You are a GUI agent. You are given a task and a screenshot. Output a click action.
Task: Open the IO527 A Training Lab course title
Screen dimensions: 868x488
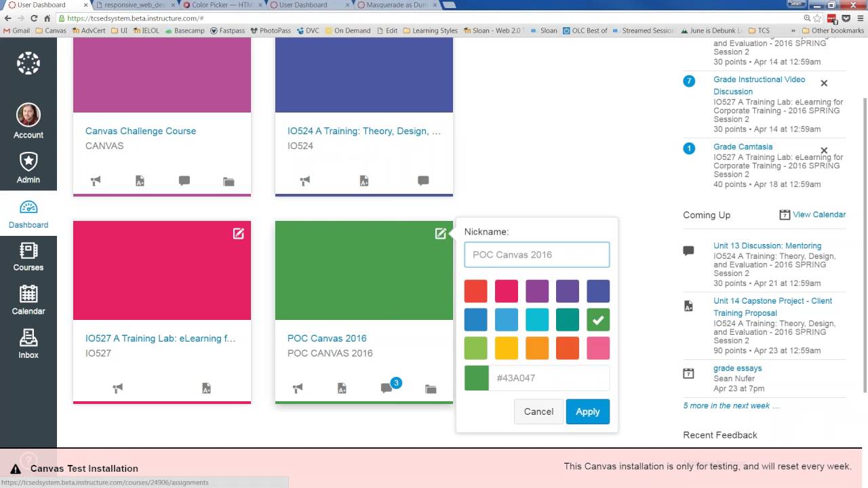161,338
